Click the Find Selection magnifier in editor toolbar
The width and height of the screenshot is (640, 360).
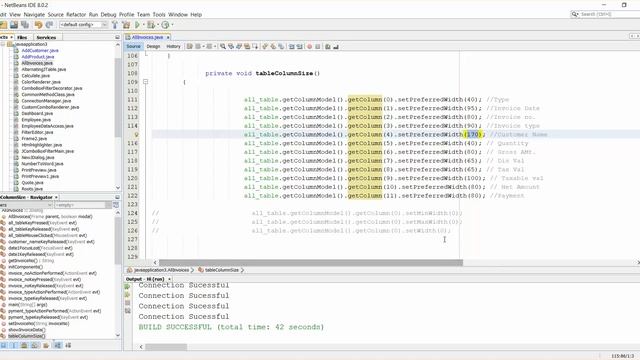[x=223, y=47]
